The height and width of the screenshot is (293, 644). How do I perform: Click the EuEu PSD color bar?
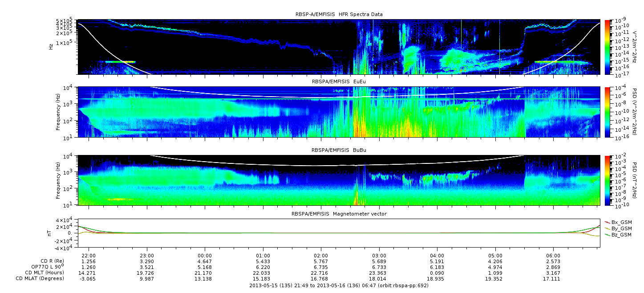coord(608,112)
